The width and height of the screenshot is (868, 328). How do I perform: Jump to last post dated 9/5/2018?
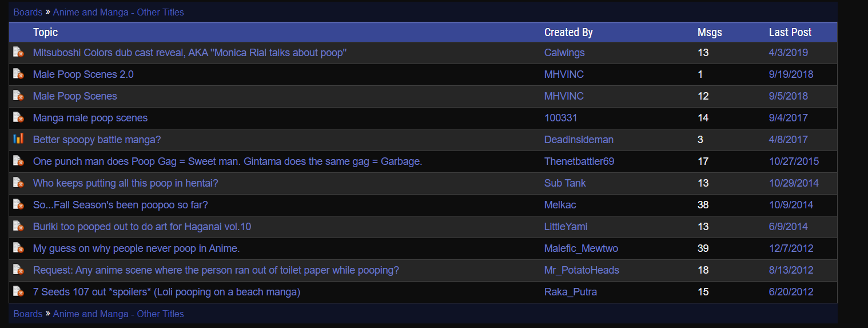coord(789,96)
